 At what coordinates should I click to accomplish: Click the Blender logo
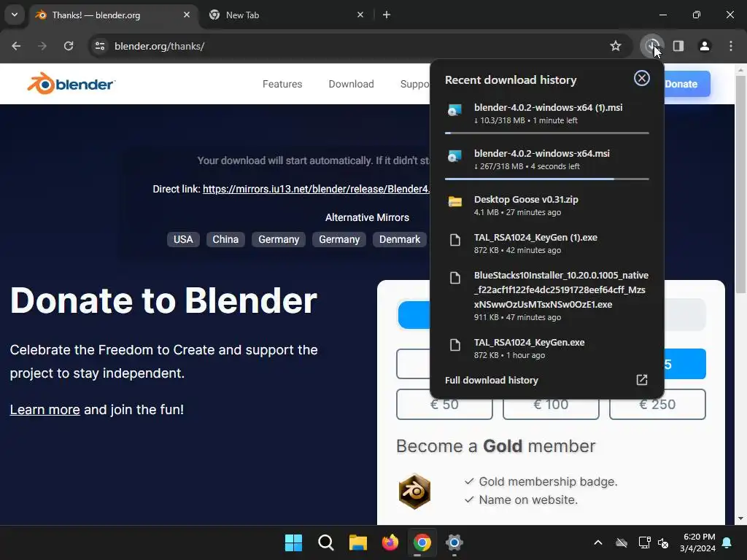(x=71, y=83)
